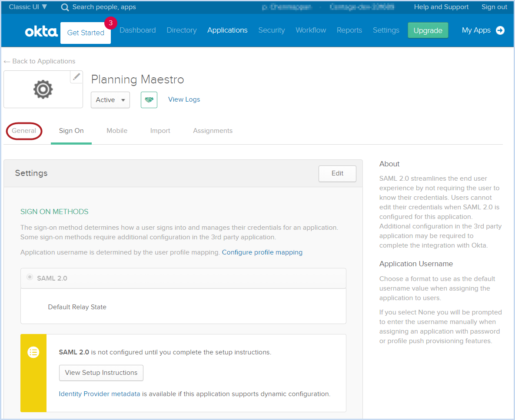This screenshot has height=420, width=515.
Task: Click Sign out
Action: (494, 7)
